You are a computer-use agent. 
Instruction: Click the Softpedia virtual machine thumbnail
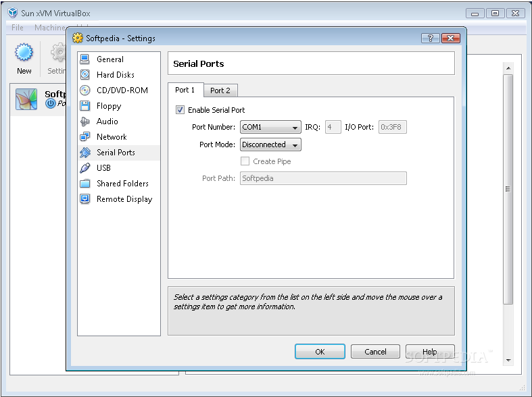(x=26, y=100)
